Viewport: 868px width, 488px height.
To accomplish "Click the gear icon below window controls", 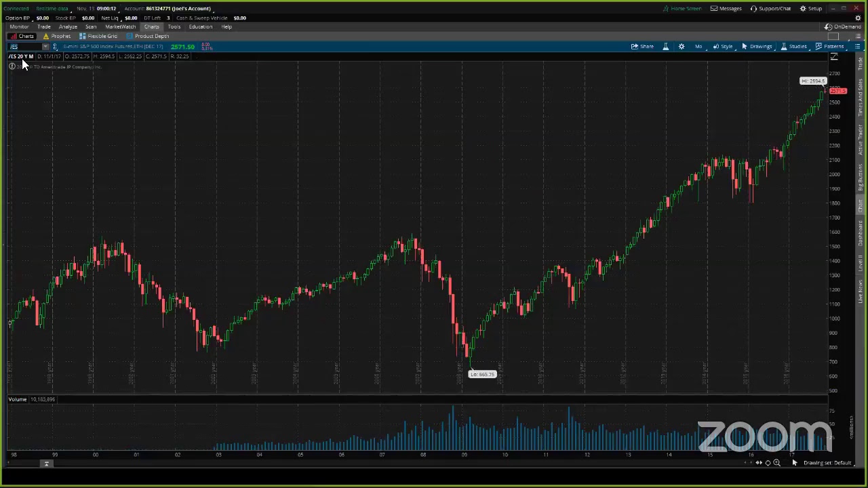I will 858,18.
